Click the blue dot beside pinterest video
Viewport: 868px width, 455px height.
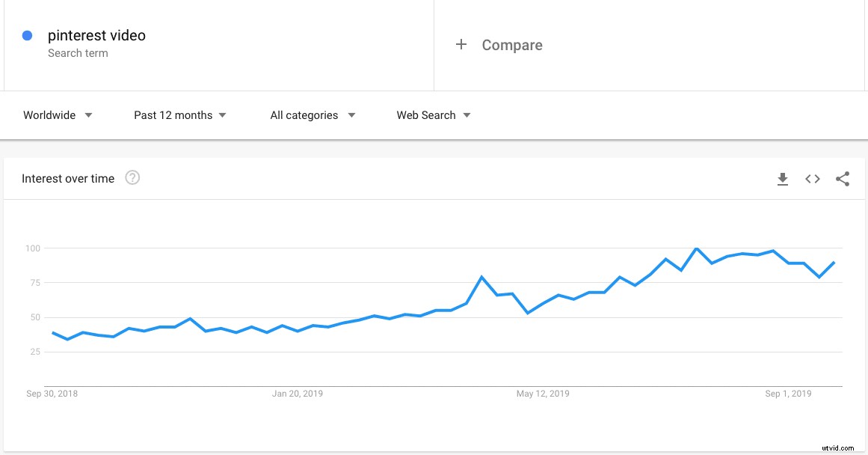click(27, 35)
